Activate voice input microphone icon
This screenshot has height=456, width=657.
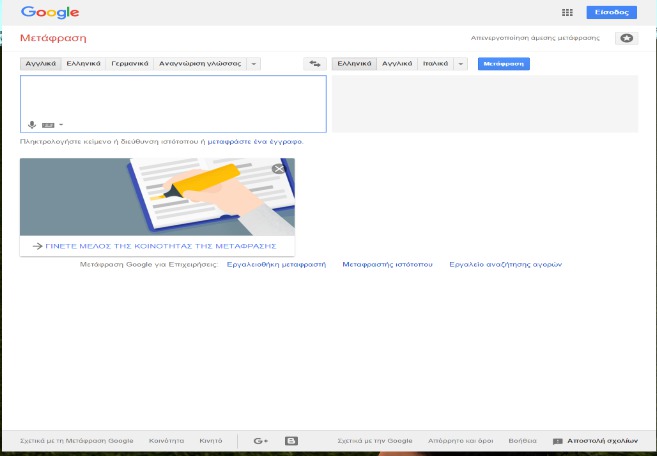[32, 125]
